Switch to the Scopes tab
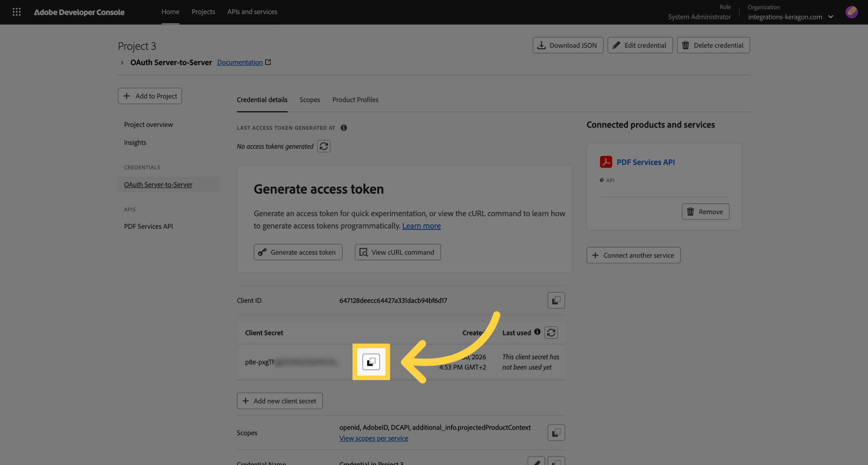868x465 pixels. (310, 100)
